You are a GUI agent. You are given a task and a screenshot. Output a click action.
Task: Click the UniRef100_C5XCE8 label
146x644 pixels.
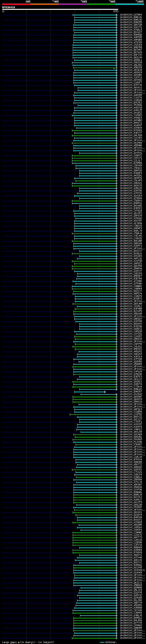tap(131, 45)
